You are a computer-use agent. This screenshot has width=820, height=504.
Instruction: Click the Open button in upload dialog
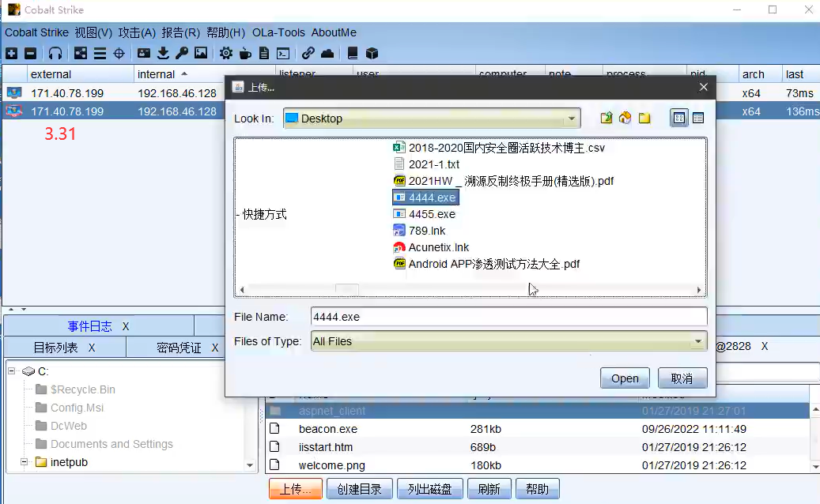tap(624, 378)
